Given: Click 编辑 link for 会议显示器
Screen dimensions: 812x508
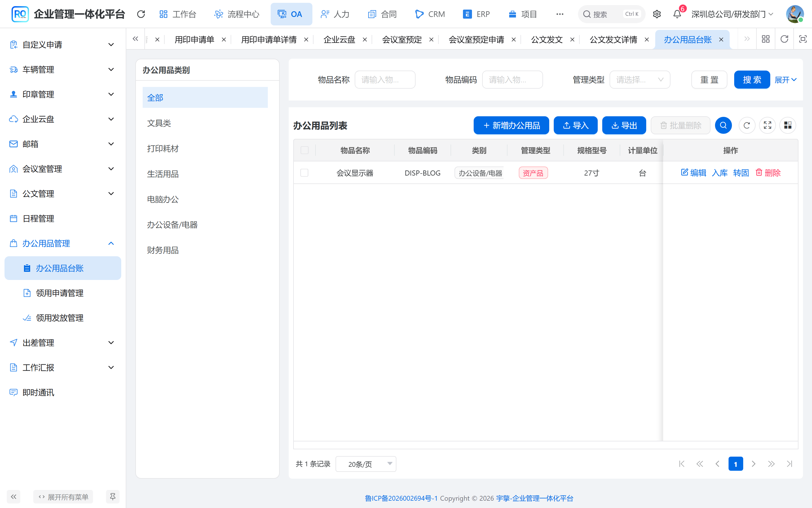Looking at the screenshot, I should point(694,173).
